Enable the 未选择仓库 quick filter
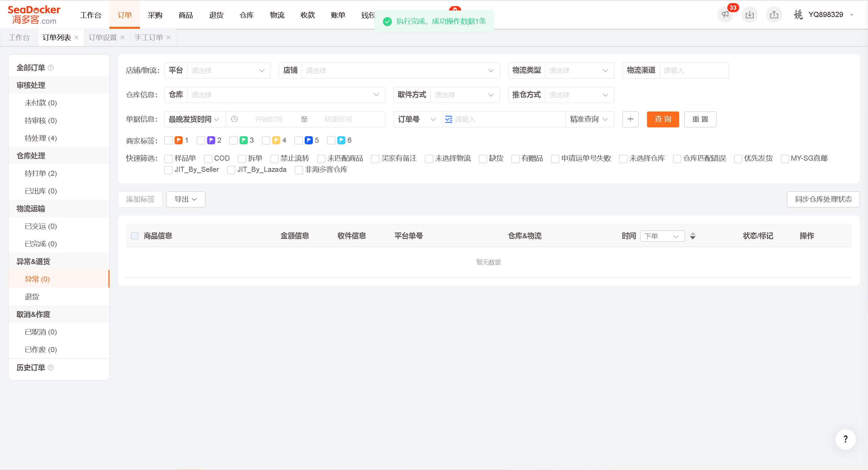 click(623, 159)
